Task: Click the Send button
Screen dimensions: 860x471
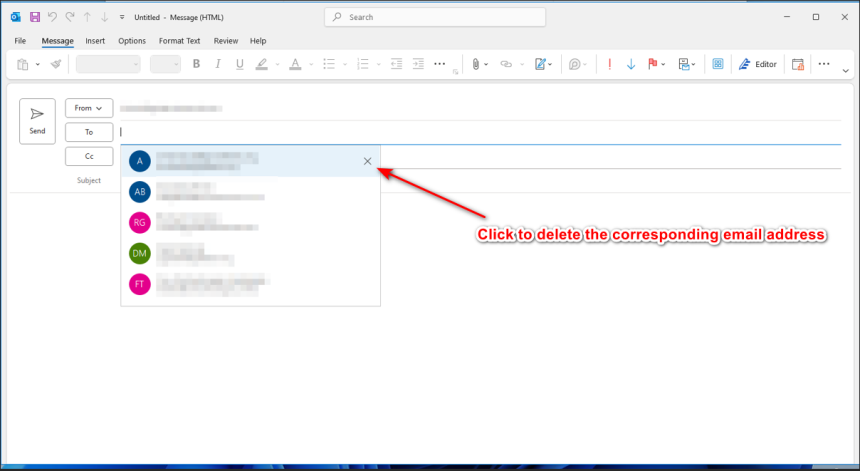Action: [x=37, y=121]
